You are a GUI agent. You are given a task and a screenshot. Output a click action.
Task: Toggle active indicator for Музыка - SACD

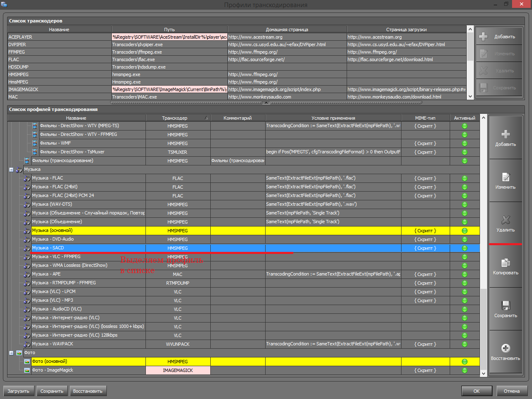(465, 248)
